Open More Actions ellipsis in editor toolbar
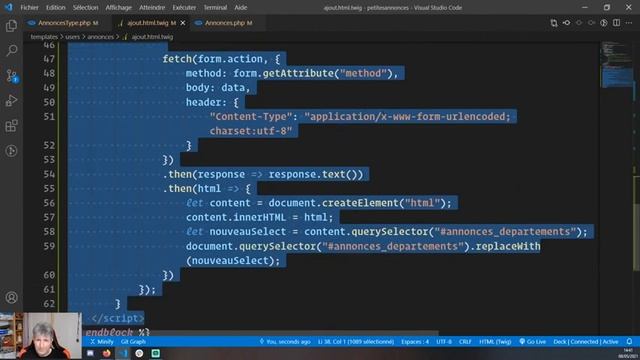This screenshot has width=640, height=360. pos(629,23)
